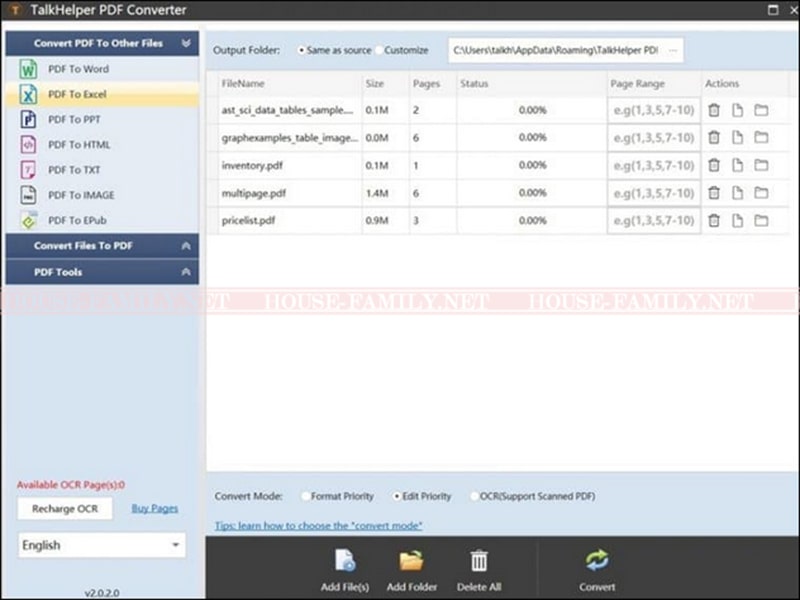Open ast_sci_data_tables_sample file via page icon
This screenshot has height=600, width=800.
pos(737,110)
